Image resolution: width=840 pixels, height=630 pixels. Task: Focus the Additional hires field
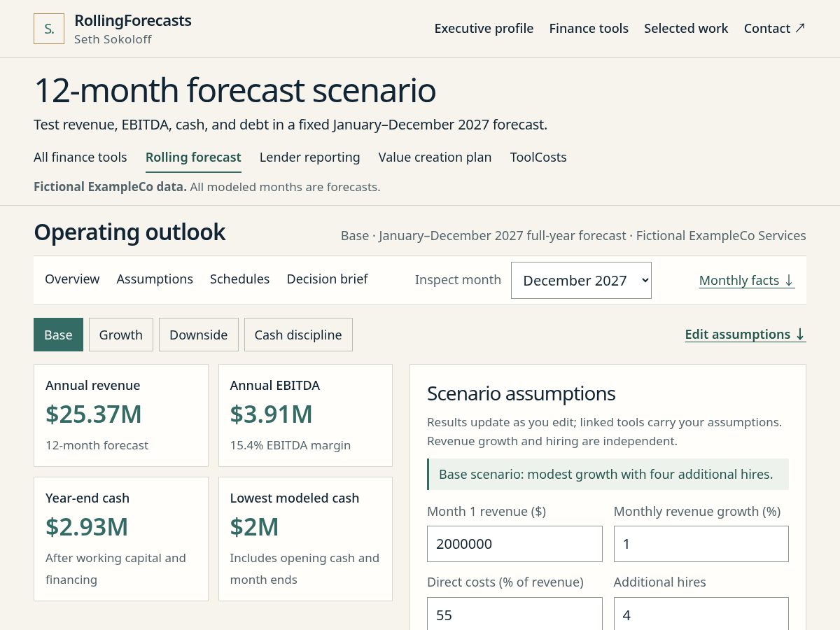click(x=701, y=614)
